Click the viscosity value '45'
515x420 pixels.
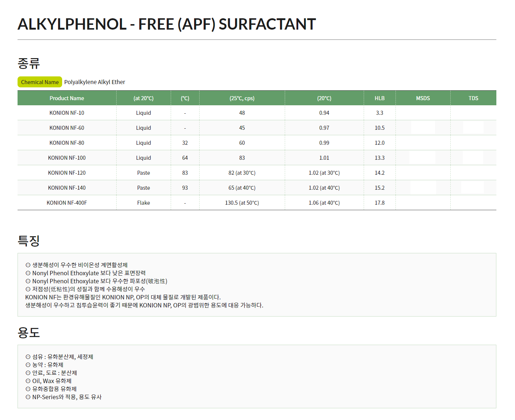point(242,128)
